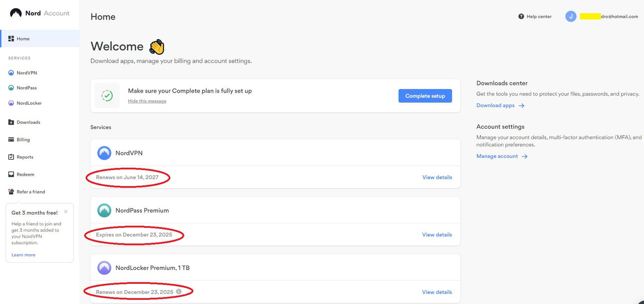Viewport: 644px width, 304px height.
Task: Click Hide this message link
Action: pos(147,101)
